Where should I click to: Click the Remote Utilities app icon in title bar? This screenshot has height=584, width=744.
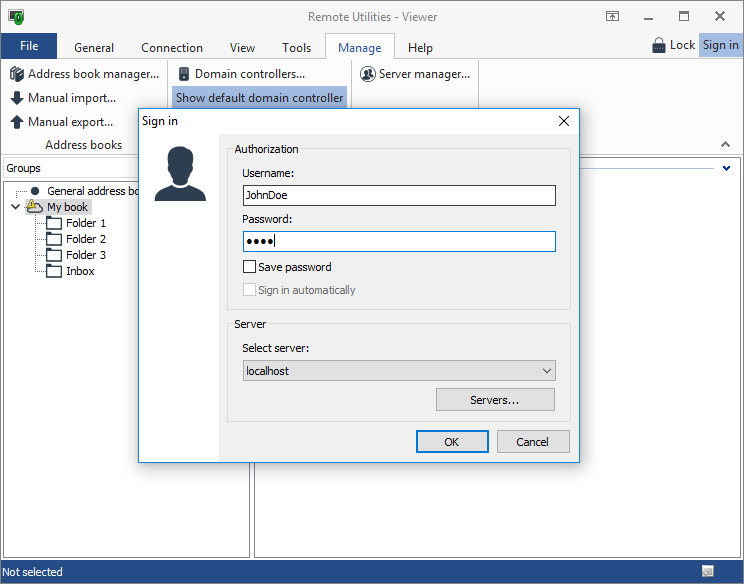point(16,17)
